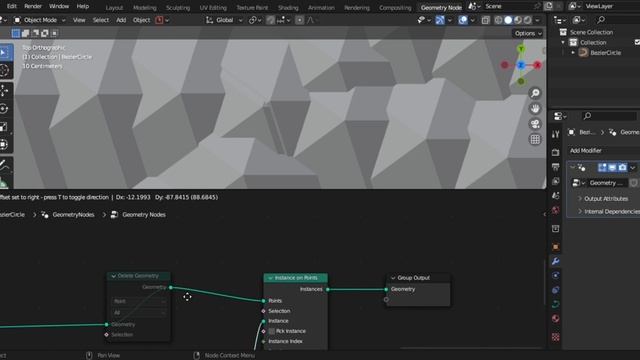
Task: Open the Object Data curve properties tab
Action: coord(556,304)
